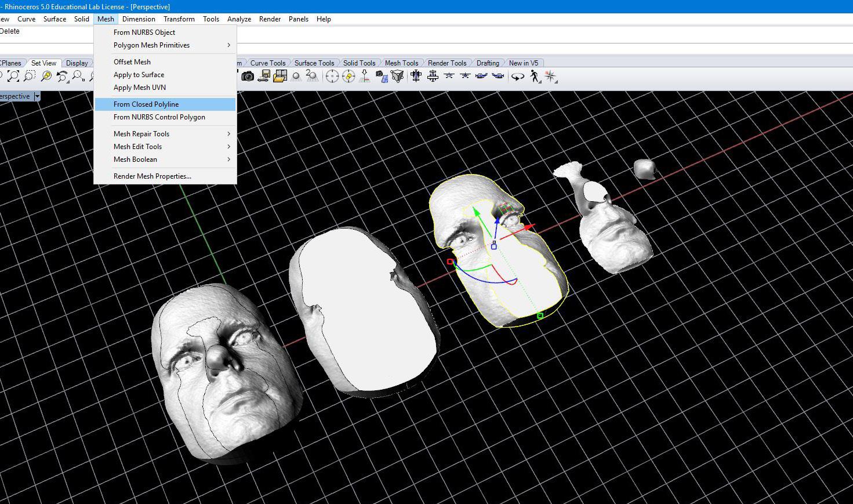
Task: Open the Perspective viewport title dropdown arrow
Action: click(37, 96)
